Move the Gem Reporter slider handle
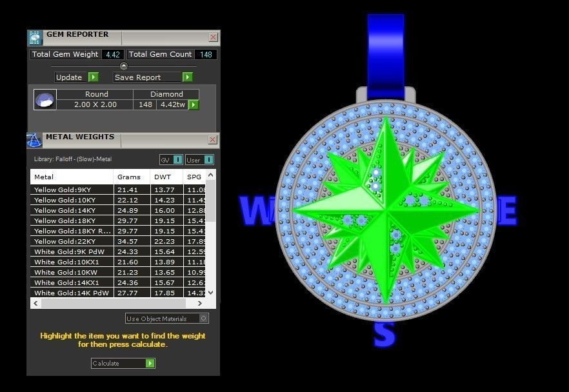Viewport: 569px width, 392px height. coord(124,66)
